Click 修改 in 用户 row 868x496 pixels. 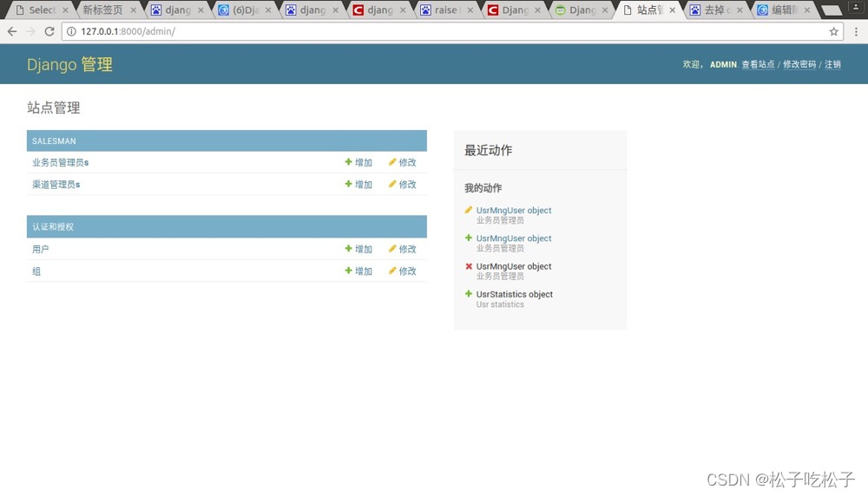coord(403,249)
